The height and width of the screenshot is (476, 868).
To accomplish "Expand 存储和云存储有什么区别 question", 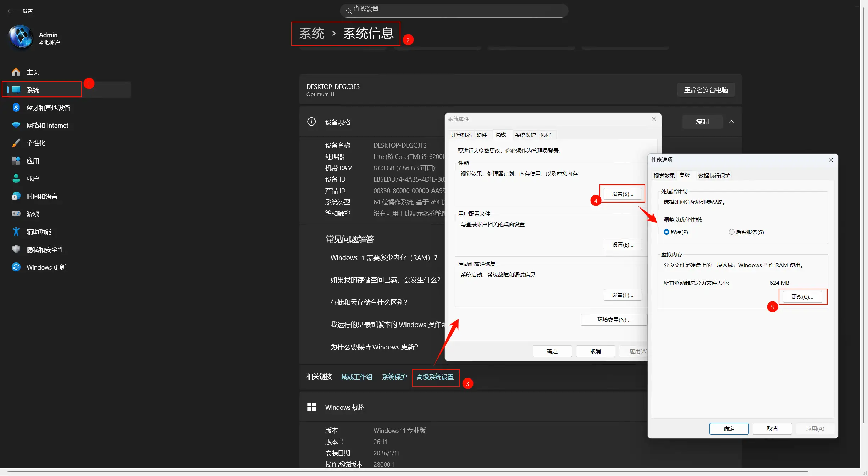I will click(x=369, y=303).
